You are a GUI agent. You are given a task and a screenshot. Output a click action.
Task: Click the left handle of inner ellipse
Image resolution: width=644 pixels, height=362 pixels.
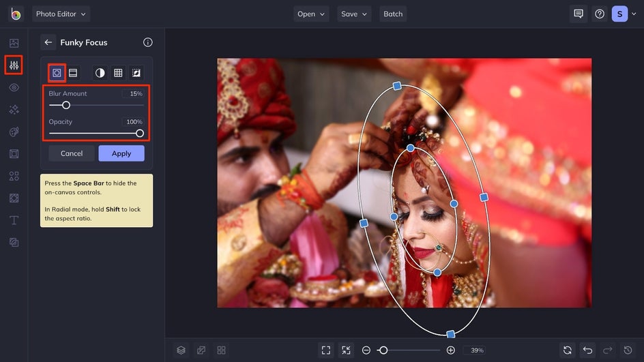394,216
